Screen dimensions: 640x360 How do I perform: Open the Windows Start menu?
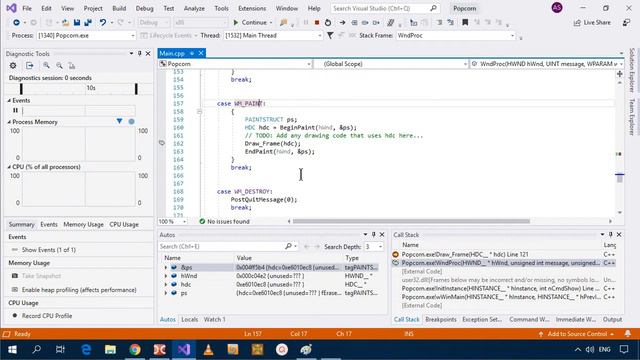[12, 350]
